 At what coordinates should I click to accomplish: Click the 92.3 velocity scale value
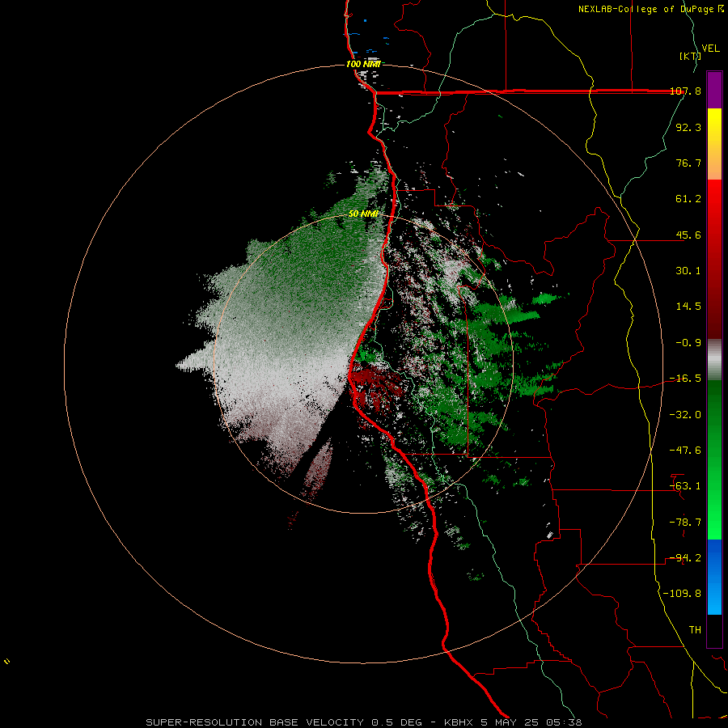point(688,127)
